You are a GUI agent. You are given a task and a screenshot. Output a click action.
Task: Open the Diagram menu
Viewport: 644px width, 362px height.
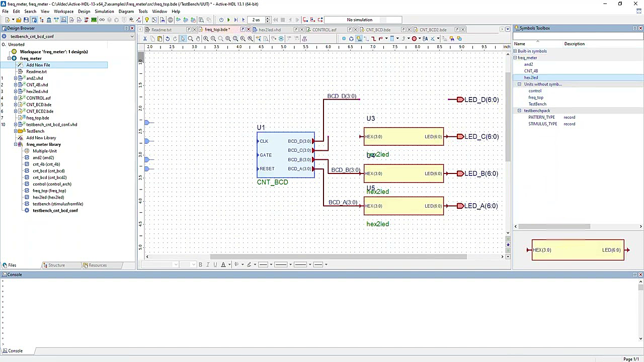[x=126, y=11]
